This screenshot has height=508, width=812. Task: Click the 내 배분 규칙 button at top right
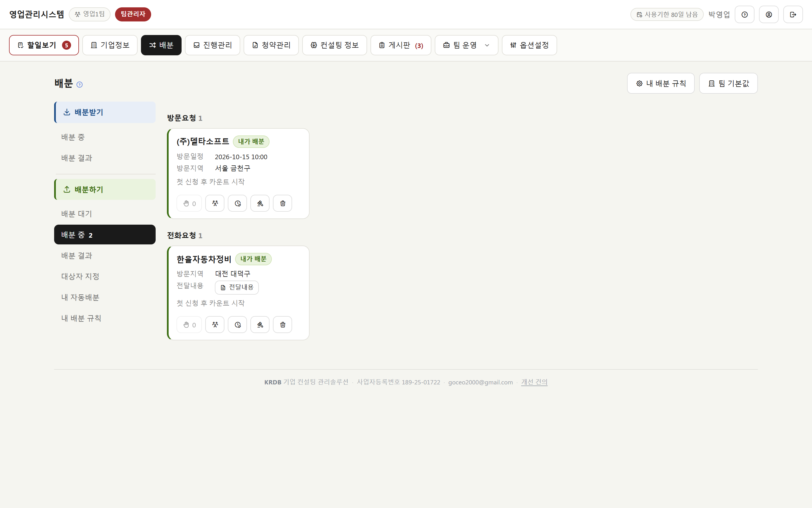(x=661, y=83)
